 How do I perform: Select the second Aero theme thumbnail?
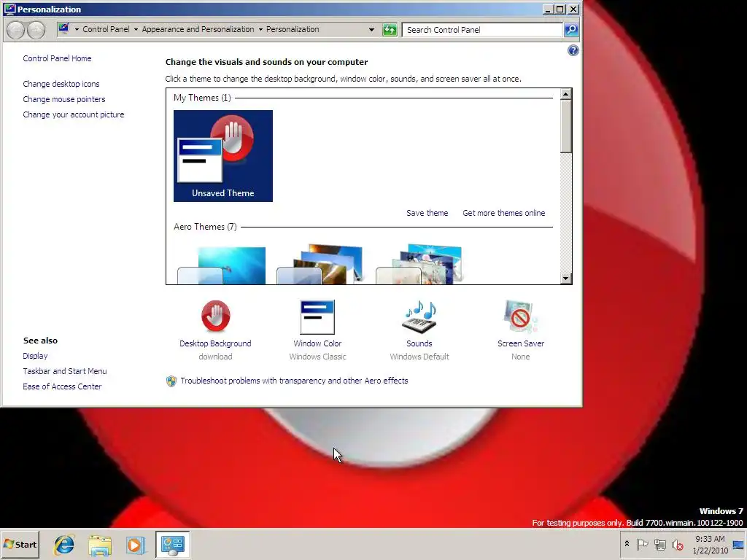[320, 264]
